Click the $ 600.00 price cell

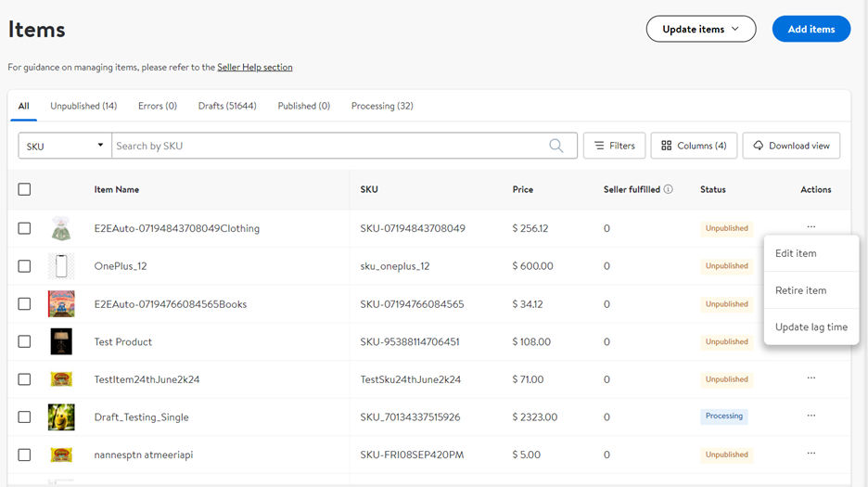[532, 266]
